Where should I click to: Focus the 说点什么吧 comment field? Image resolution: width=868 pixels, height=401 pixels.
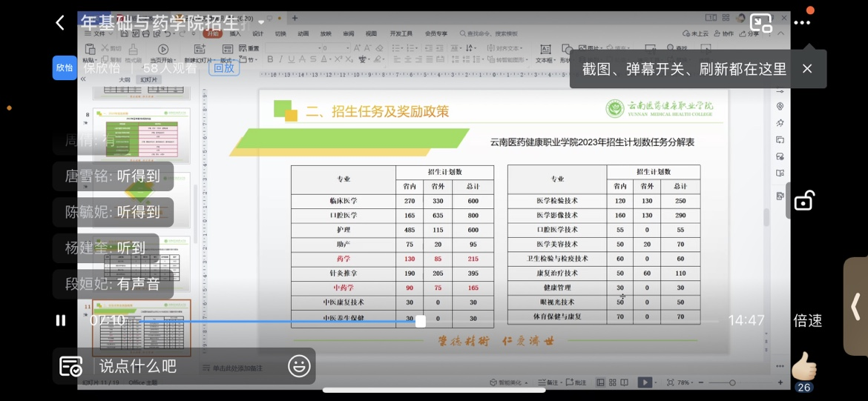[139, 365]
